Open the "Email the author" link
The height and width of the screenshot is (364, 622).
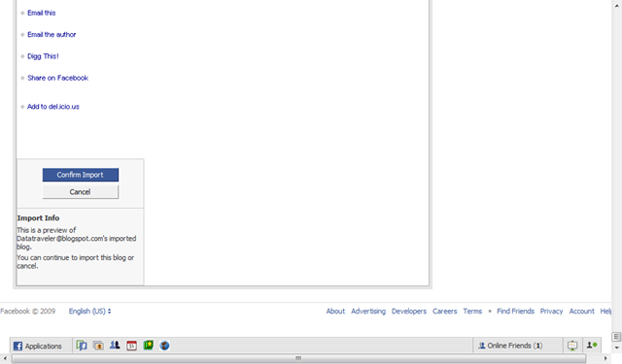tap(52, 35)
